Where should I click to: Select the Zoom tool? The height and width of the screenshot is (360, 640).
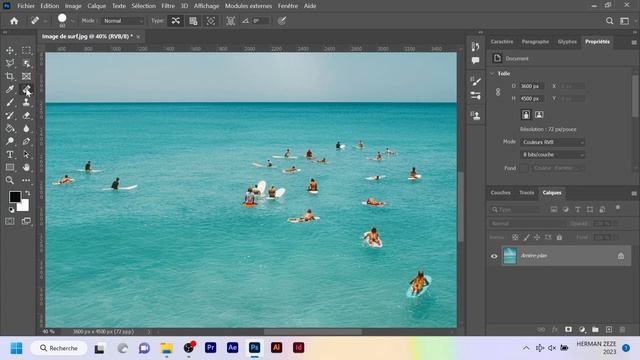pos(10,180)
